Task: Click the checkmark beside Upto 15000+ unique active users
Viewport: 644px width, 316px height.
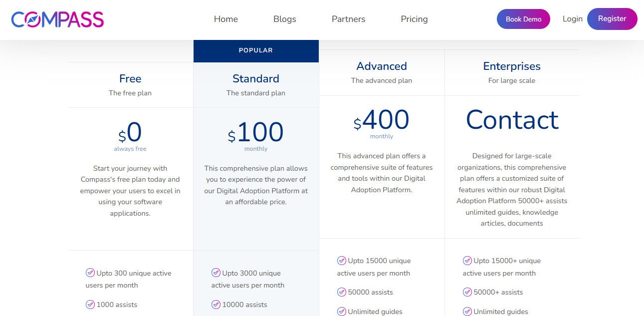Action: click(x=467, y=261)
